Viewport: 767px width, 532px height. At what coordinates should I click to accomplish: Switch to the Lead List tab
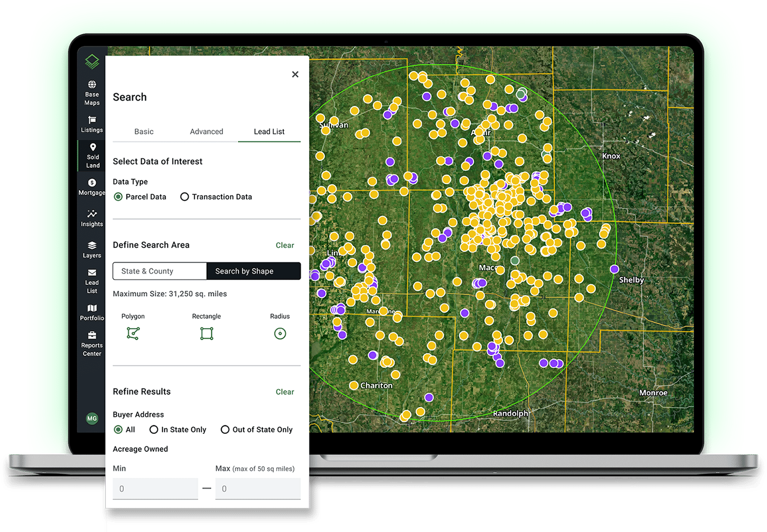(x=269, y=131)
